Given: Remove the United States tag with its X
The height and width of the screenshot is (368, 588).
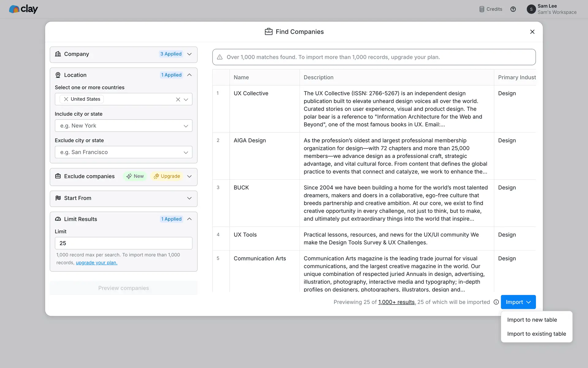Looking at the screenshot, I should pos(66,99).
